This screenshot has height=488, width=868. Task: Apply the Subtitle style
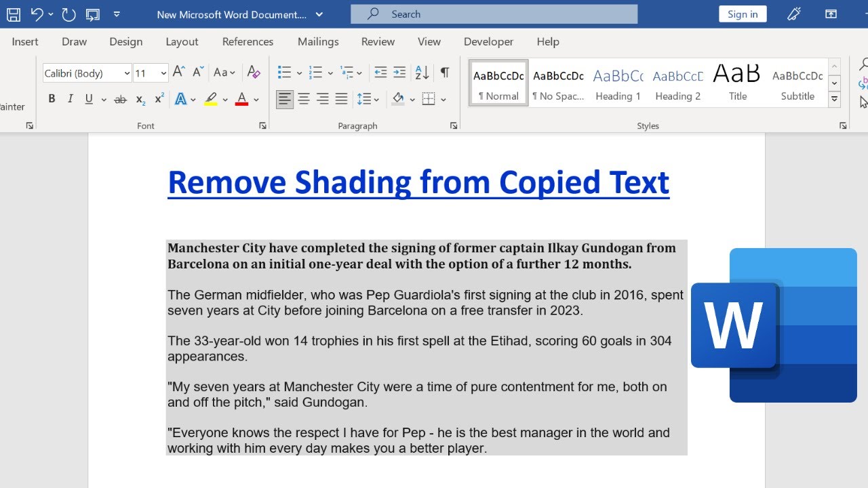(797, 83)
